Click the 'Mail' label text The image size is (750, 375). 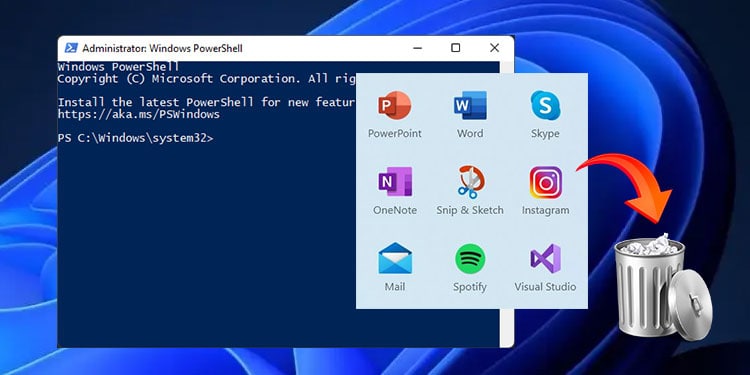click(x=395, y=287)
